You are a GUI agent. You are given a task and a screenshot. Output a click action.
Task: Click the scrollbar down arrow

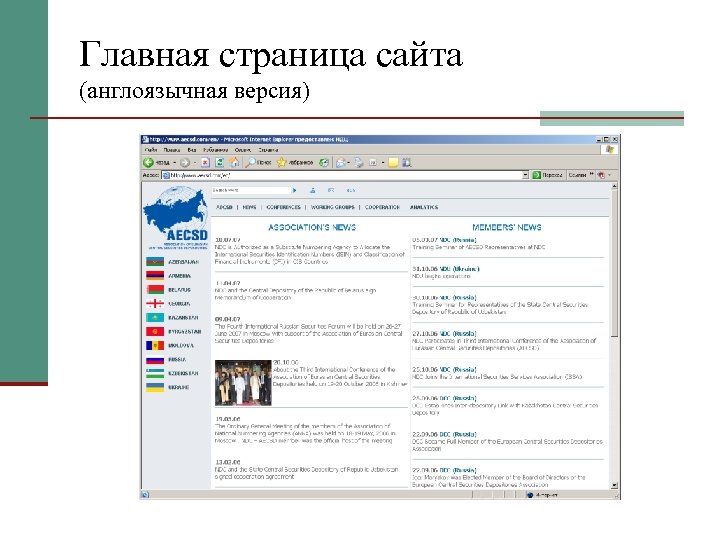(614, 485)
